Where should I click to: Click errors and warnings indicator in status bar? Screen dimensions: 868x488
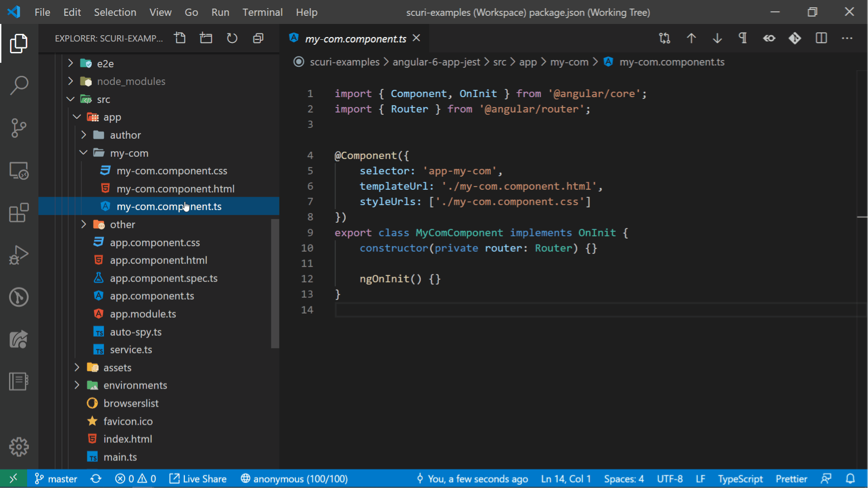(135, 479)
